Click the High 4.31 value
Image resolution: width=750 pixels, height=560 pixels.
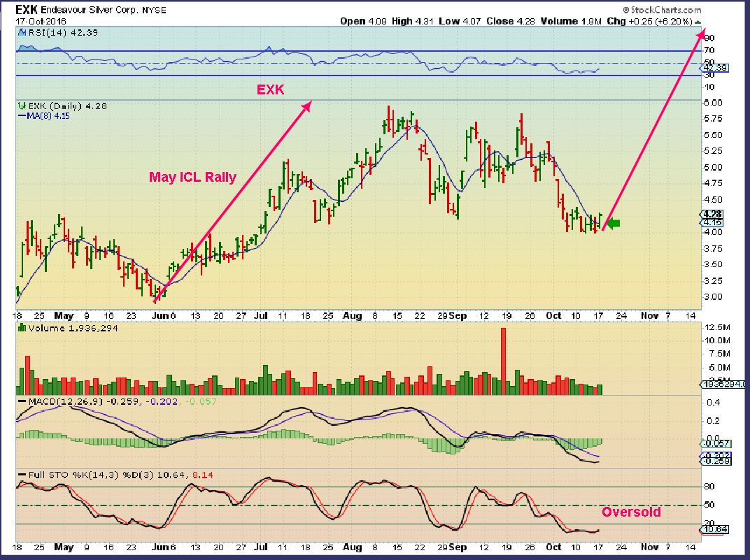click(413, 22)
